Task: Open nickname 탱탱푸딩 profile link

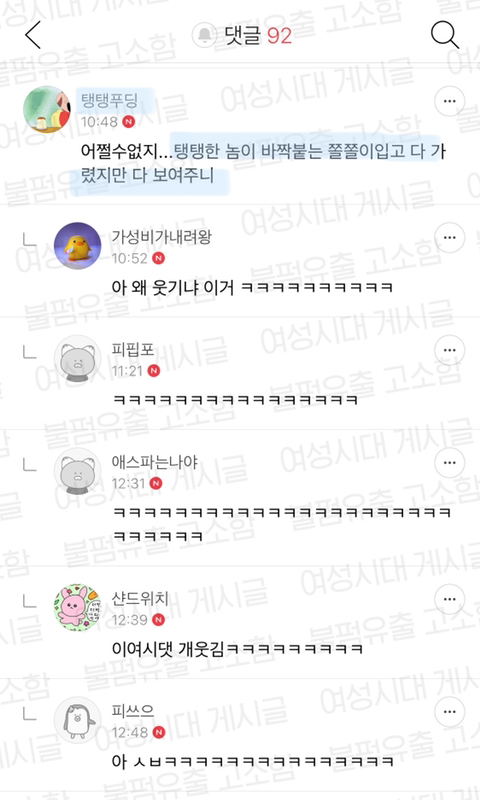Action: click(110, 99)
